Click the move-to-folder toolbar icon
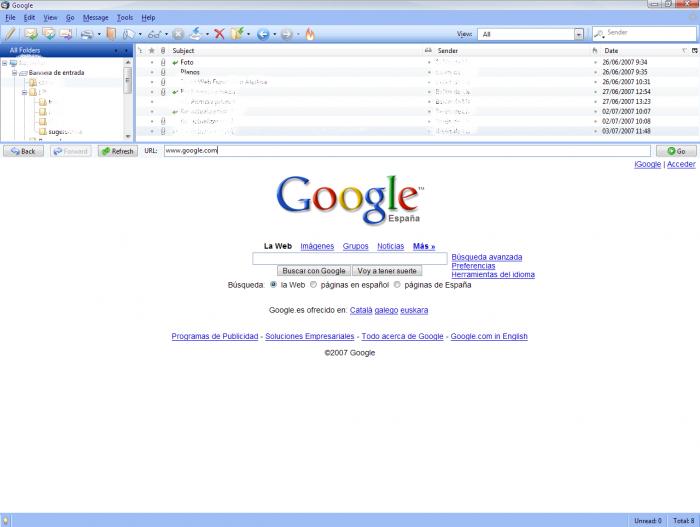The height and width of the screenshot is (527, 700). point(237,34)
